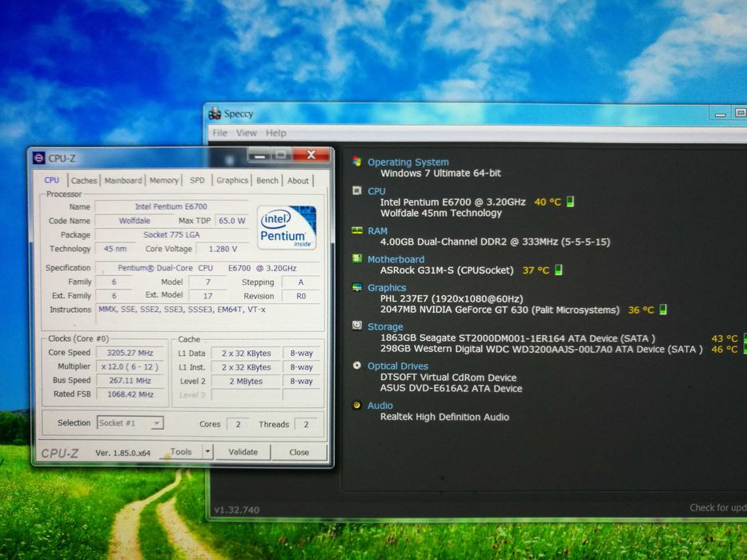
Task: Click the CPU section chip icon in Speccy
Action: (x=357, y=190)
